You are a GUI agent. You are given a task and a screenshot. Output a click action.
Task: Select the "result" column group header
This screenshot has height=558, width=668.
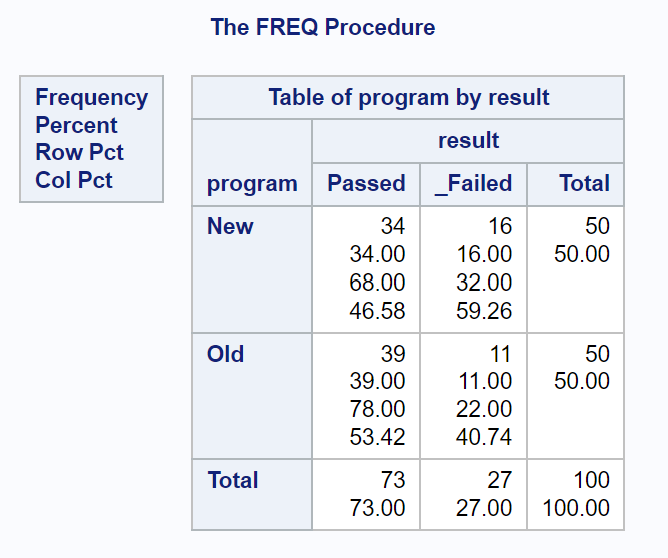[468, 141]
